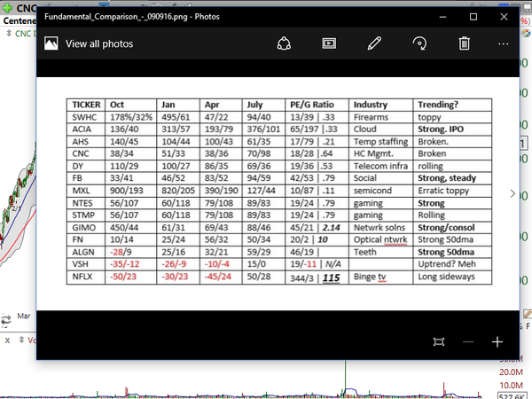Close the Photos window
This screenshot has width=532, height=399.
[504, 17]
